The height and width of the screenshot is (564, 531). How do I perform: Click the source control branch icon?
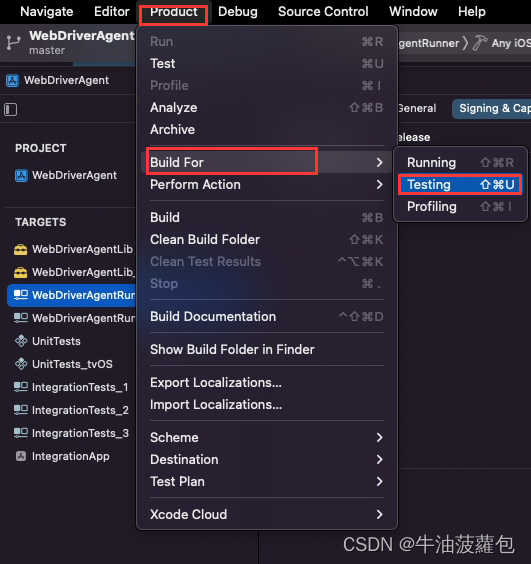[x=13, y=43]
